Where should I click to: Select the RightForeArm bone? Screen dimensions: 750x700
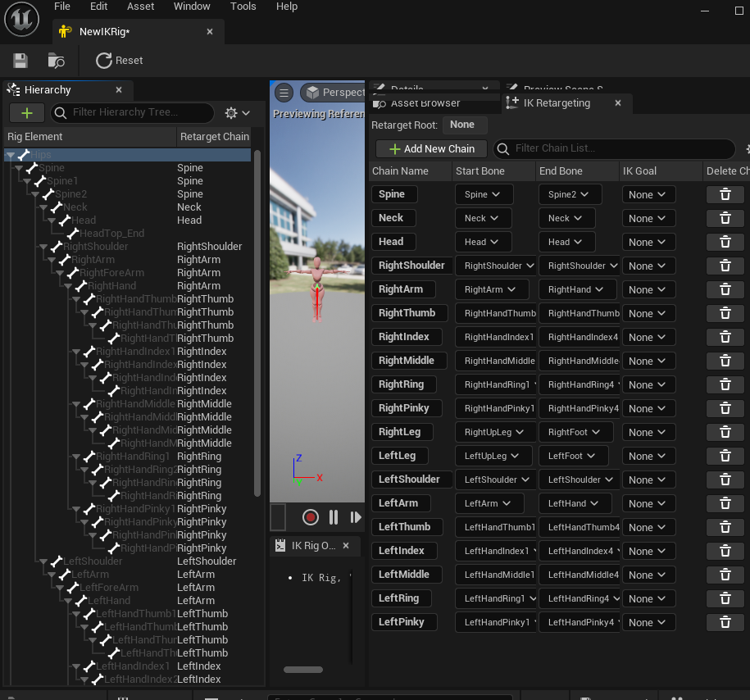pyautogui.click(x=111, y=273)
